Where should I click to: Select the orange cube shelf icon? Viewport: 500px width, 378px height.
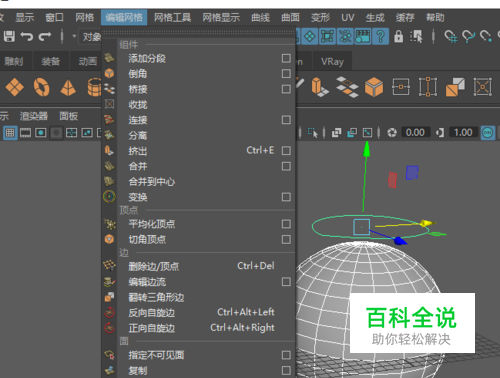(x=374, y=87)
